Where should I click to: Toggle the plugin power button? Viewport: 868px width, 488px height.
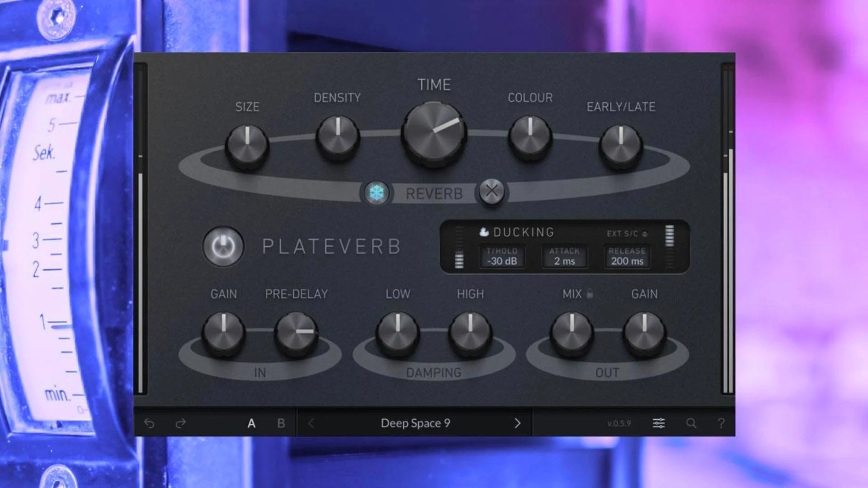point(223,247)
